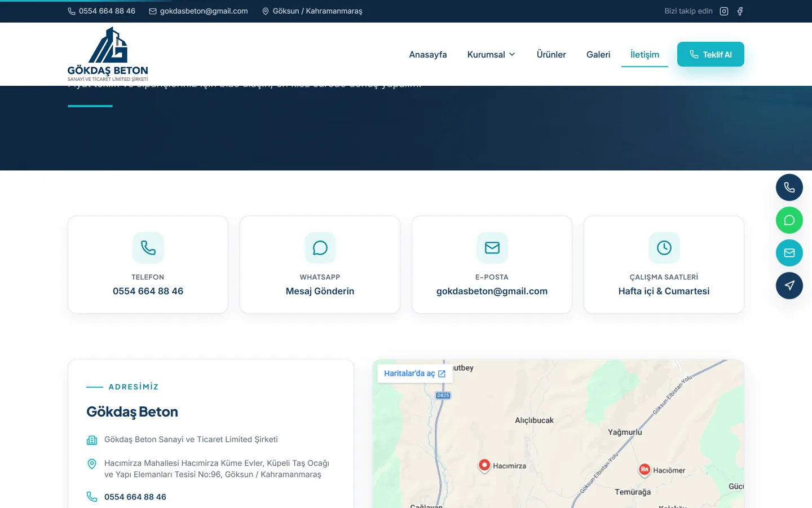Click the Gökdaş Beton heading in address card

(x=133, y=412)
